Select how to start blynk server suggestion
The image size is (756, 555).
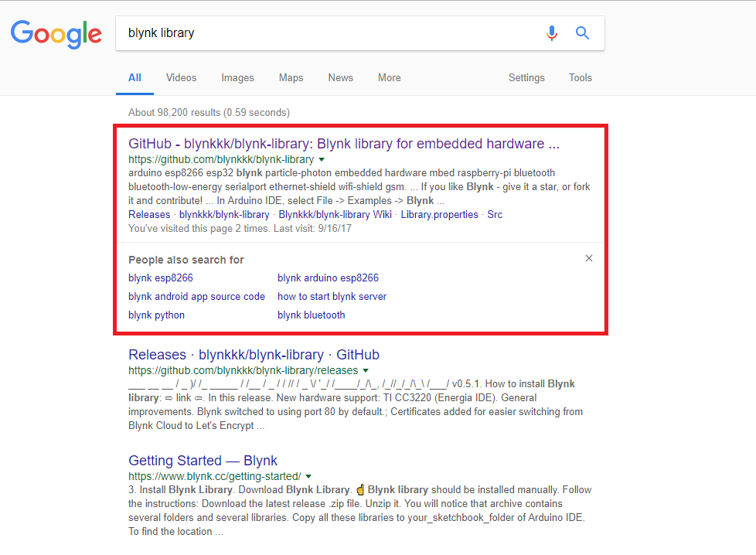coord(332,297)
